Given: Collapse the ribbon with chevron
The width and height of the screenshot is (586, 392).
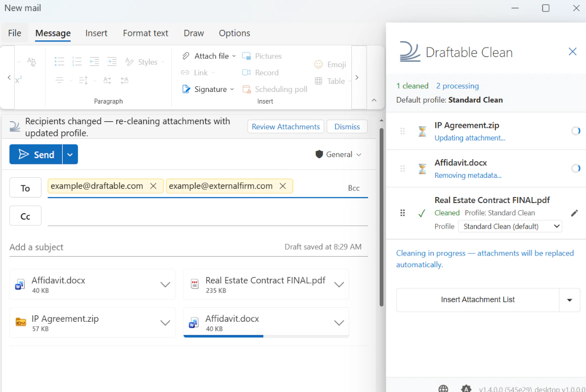Looking at the screenshot, I should click(374, 100).
